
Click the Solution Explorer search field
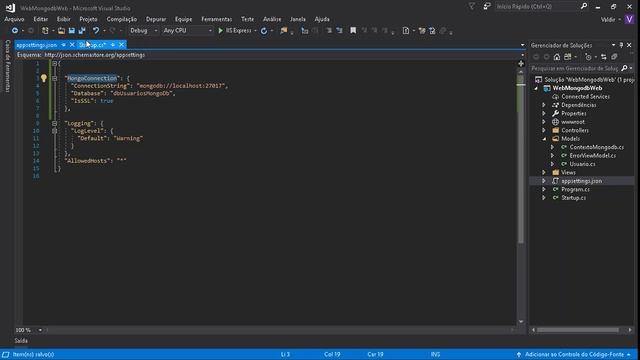[x=575, y=68]
